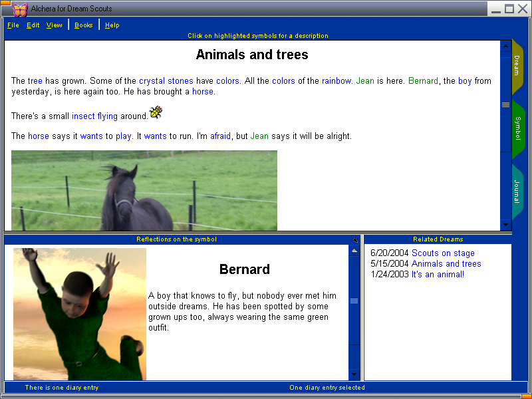Click the dream pane scroll down arrow
This screenshot has width=532, height=399.
(x=505, y=225)
